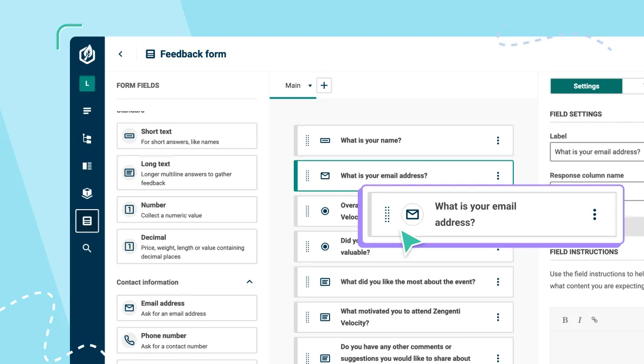Image resolution: width=644 pixels, height=364 pixels.
Task: Add a Decimal field
Action: click(187, 246)
